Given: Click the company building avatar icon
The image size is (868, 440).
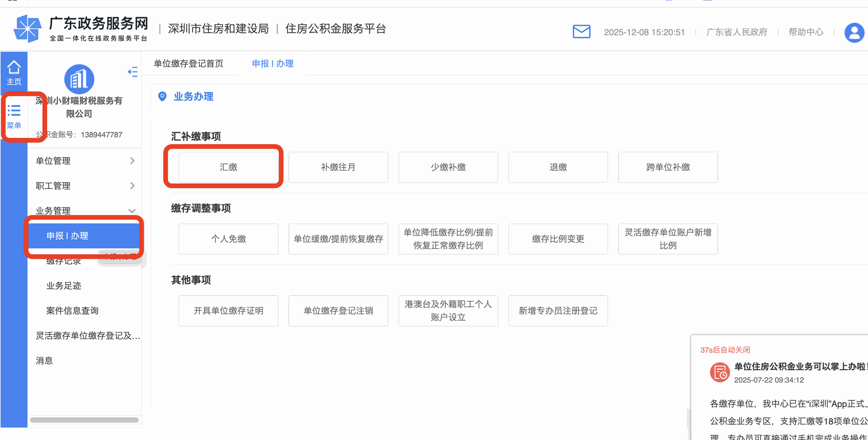Looking at the screenshot, I should point(79,80).
